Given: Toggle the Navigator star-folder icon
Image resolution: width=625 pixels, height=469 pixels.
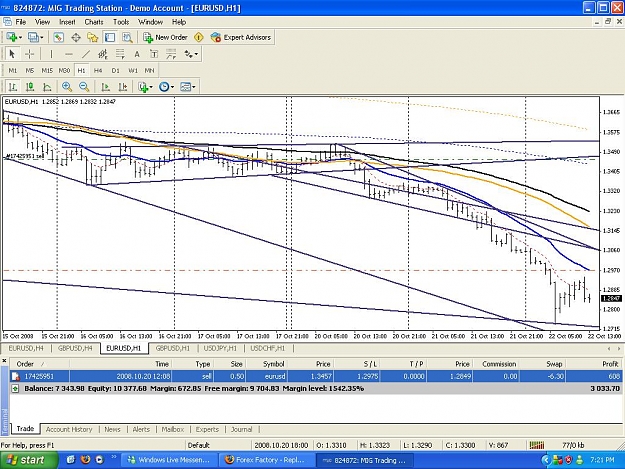Looking at the screenshot, I should pyautogui.click(x=93, y=37).
